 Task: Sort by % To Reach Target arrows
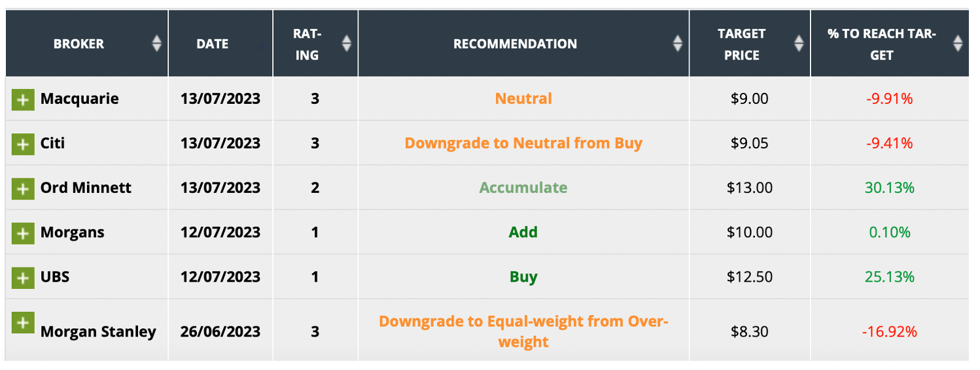click(x=958, y=44)
